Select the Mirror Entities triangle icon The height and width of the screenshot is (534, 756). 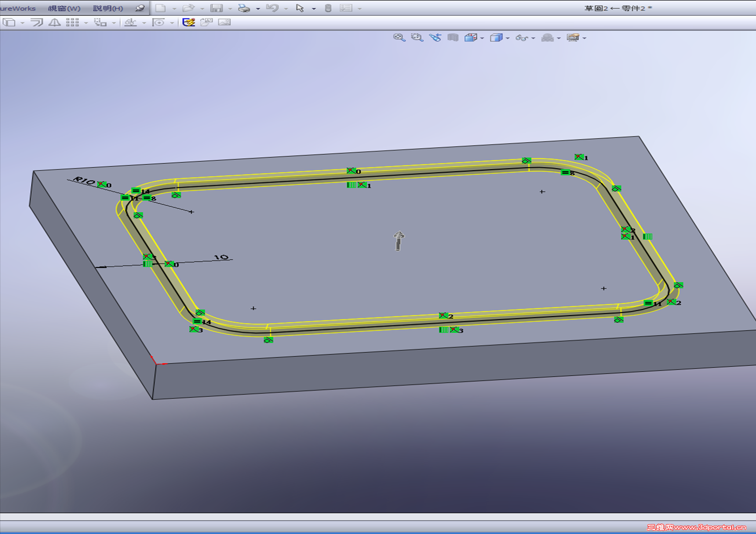(x=55, y=22)
